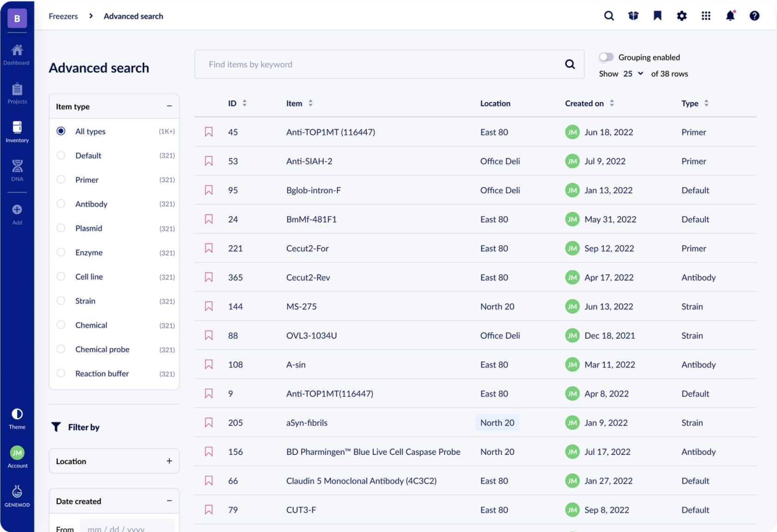This screenshot has height=532, width=777.
Task: Expand the Location filter section
Action: 169,461
